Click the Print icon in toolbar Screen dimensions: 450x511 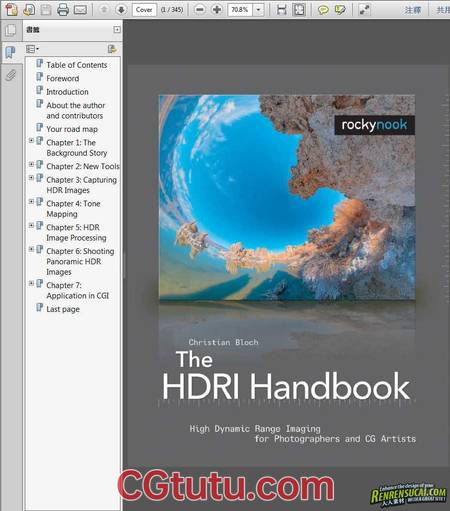tap(62, 9)
